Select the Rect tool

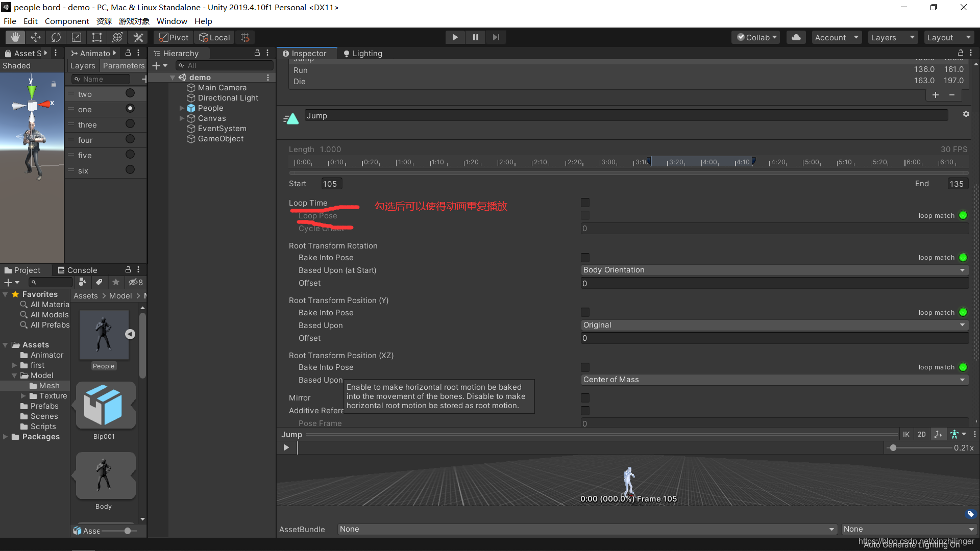pos(97,37)
